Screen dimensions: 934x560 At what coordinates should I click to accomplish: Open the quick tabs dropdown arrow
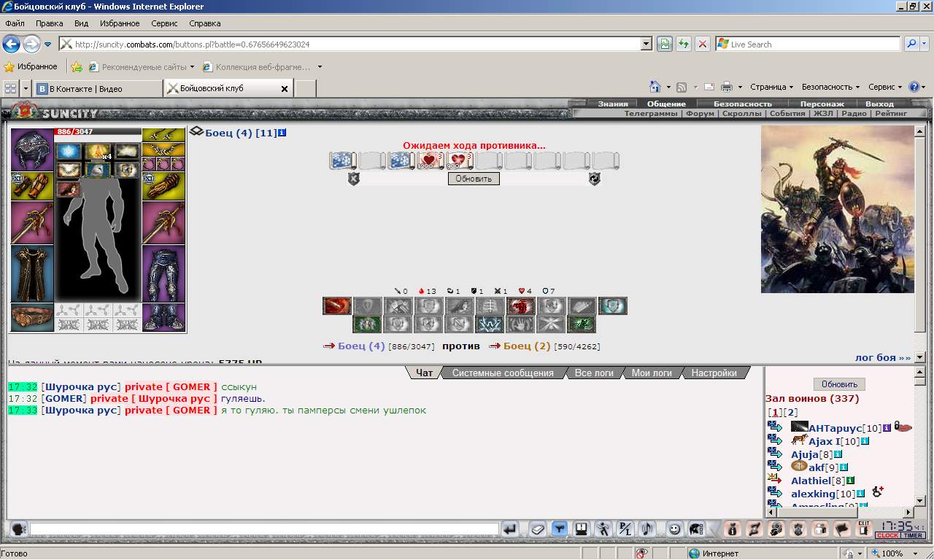pyautogui.click(x=26, y=88)
